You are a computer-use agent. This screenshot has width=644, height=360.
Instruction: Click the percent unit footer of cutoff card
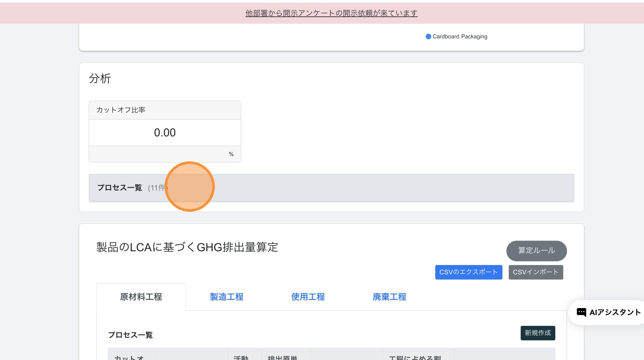pos(231,154)
